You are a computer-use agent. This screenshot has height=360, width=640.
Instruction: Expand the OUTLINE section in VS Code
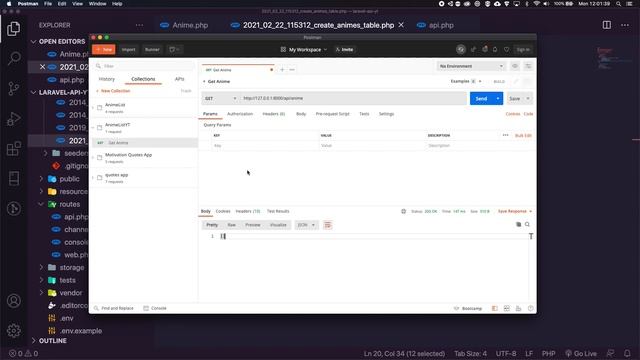33,340
